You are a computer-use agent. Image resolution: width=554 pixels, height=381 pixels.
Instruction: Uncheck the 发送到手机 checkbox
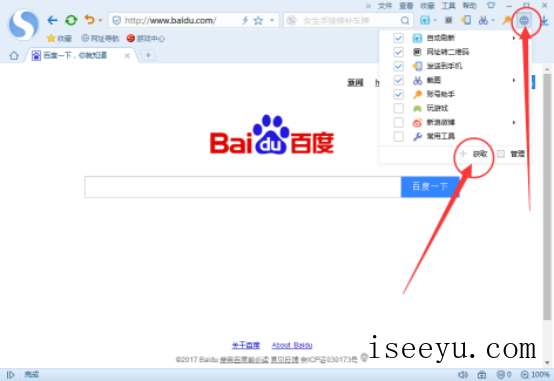tap(398, 66)
